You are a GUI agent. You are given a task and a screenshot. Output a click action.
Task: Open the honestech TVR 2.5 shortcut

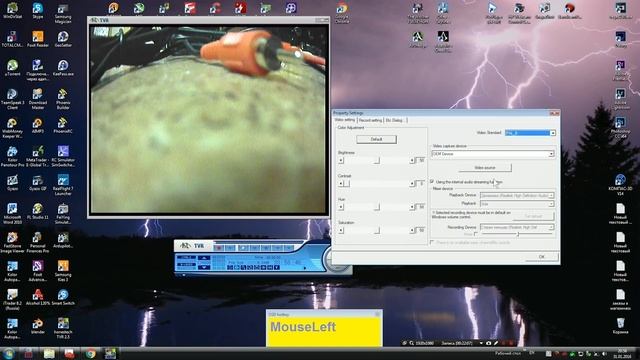coord(63,329)
